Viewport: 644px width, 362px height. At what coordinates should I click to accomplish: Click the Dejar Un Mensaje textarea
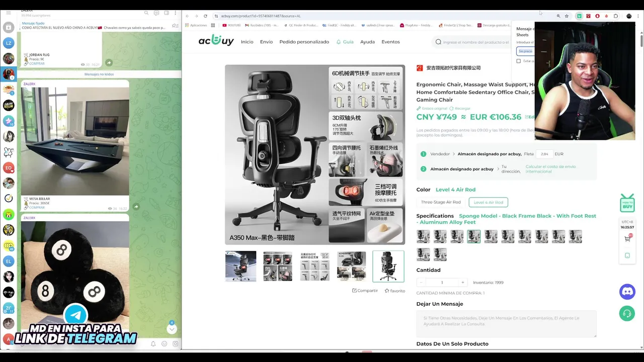[x=506, y=324]
